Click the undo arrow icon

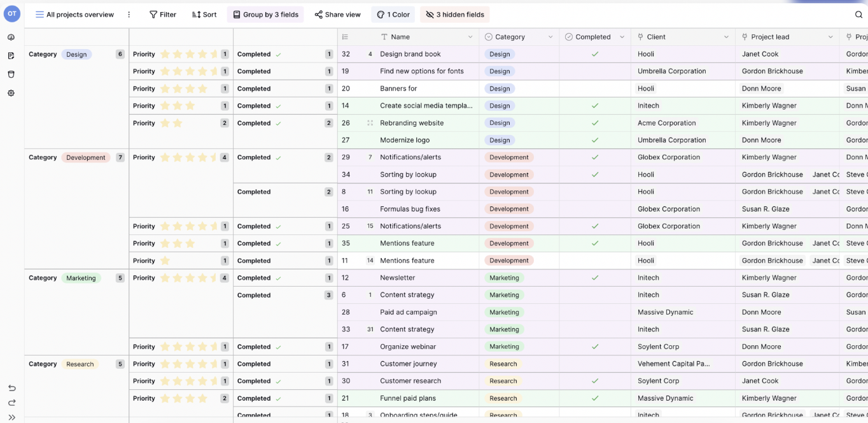12,388
